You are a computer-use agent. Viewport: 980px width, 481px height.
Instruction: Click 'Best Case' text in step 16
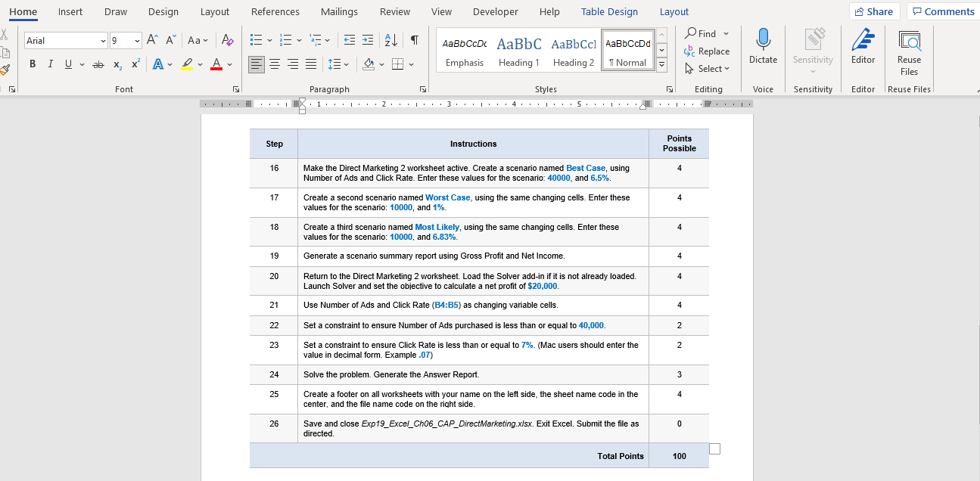[x=586, y=168]
